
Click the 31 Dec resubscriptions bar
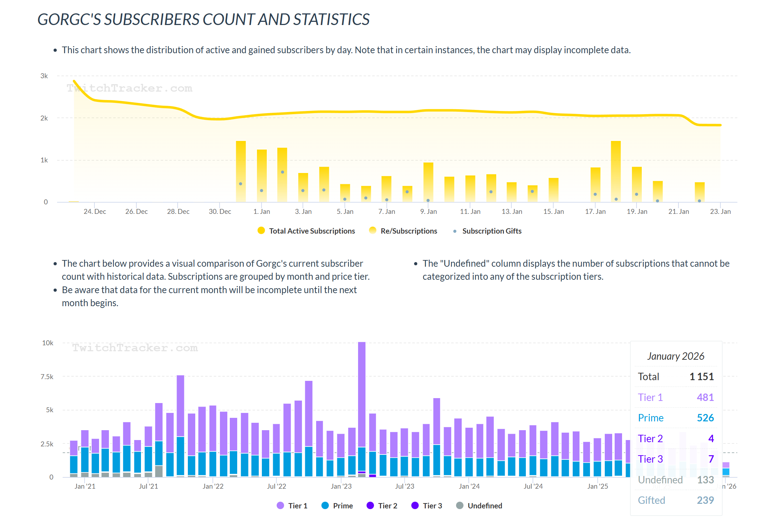pyautogui.click(x=241, y=162)
